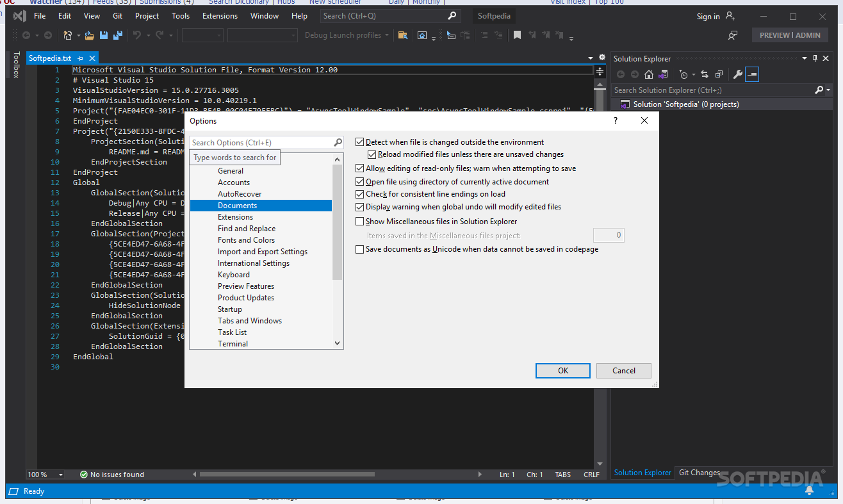This screenshot has width=843, height=504.
Task: Click Collapse All icon in Solution Explorer
Action: [x=719, y=74]
